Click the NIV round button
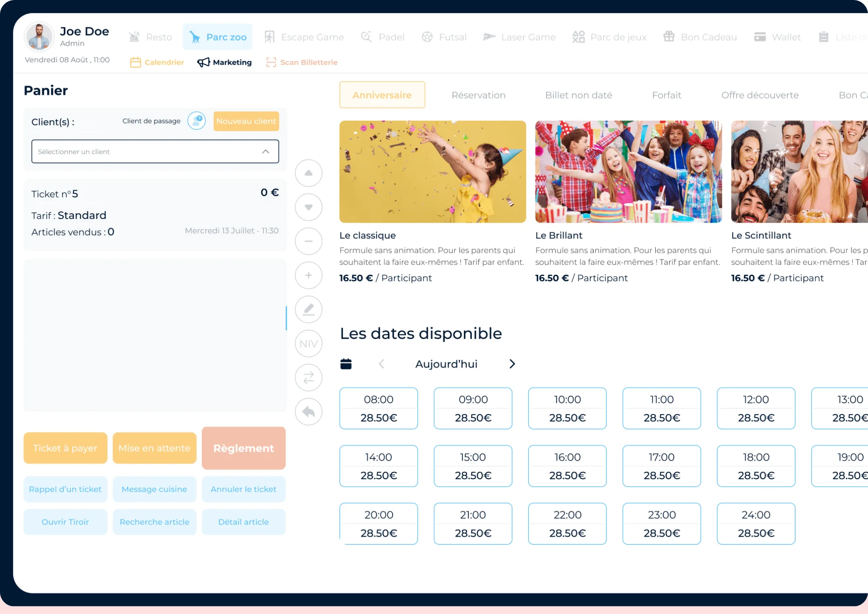This screenshot has width=868, height=614. [309, 343]
